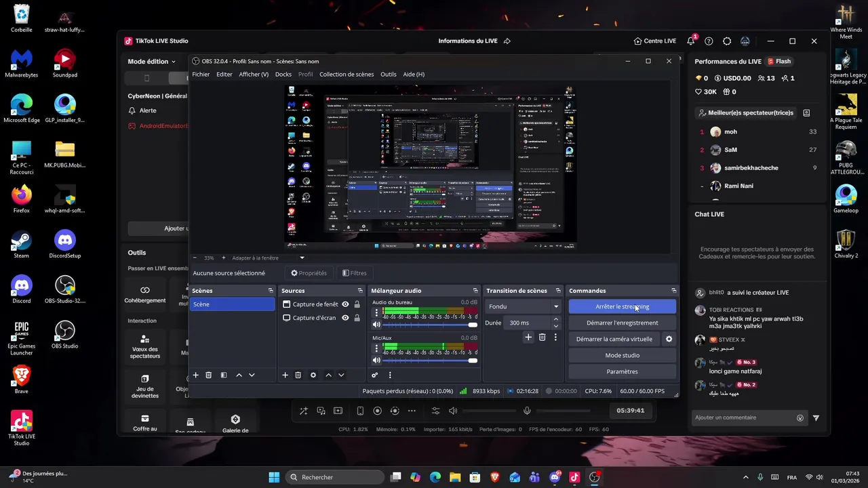The width and height of the screenshot is (868, 488).
Task: Mute TikTok Studio speaker output
Action: (x=453, y=411)
